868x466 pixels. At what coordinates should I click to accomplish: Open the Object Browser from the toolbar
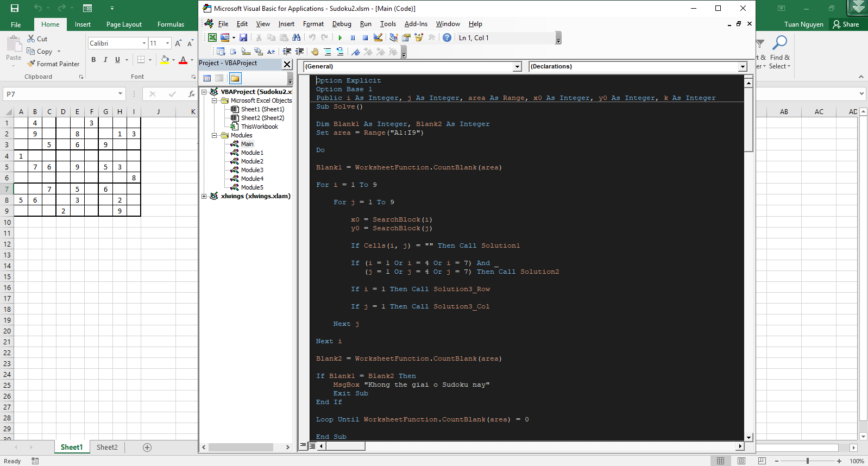[419, 38]
